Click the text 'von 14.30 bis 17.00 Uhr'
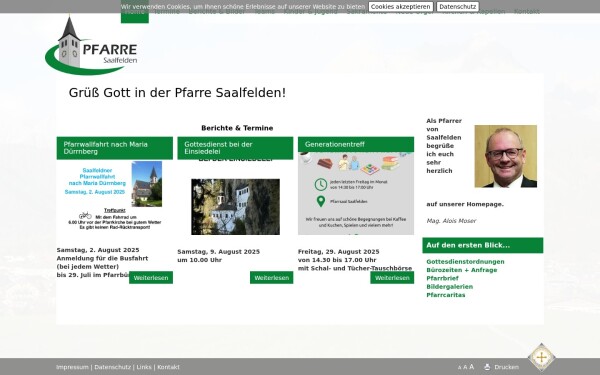The width and height of the screenshot is (600, 375). click(x=337, y=260)
